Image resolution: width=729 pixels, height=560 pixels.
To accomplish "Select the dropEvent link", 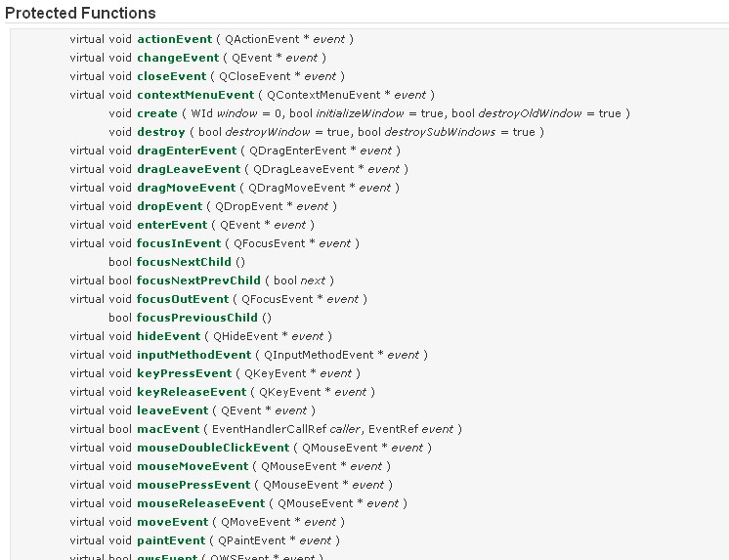I will (169, 206).
